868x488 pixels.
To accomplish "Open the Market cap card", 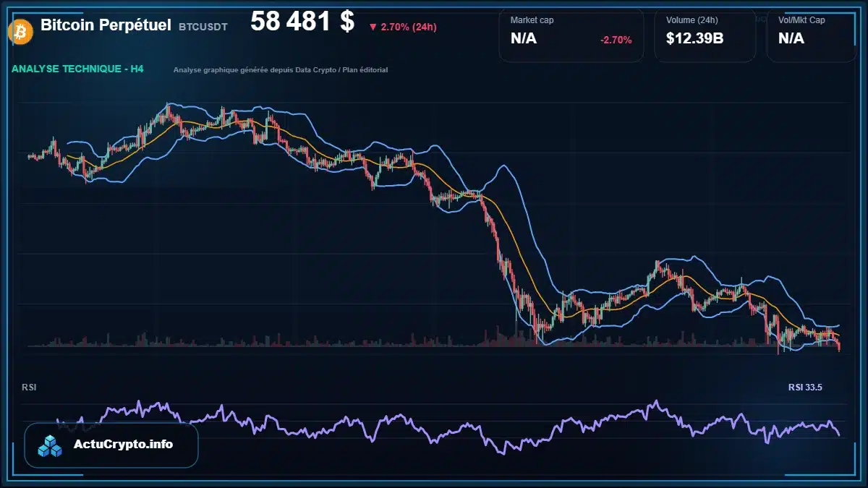I will coord(571,35).
